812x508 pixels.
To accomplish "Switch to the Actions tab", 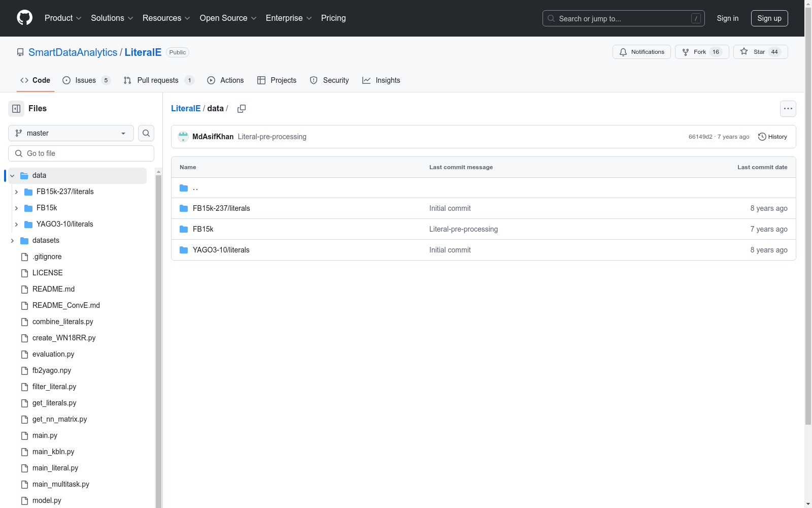I will [225, 80].
